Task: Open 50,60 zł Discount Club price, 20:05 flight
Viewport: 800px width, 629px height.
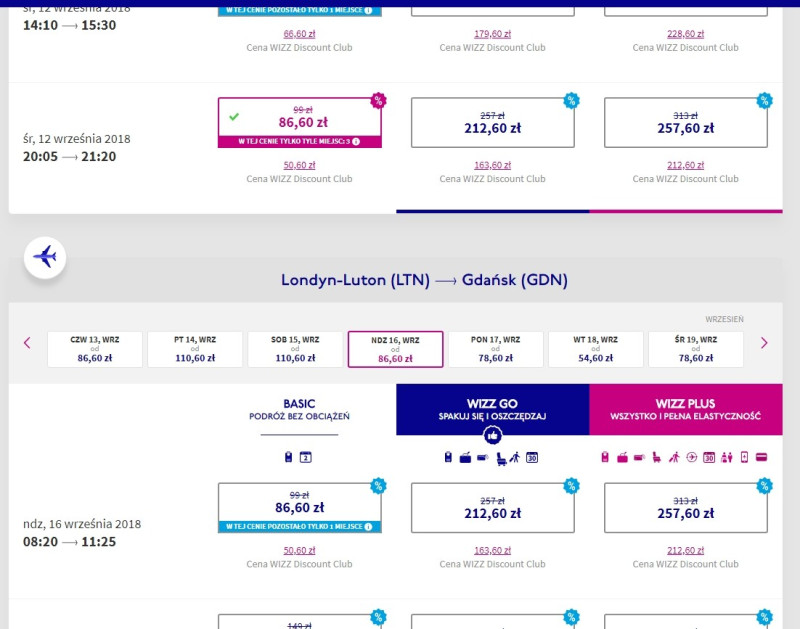Action: pyautogui.click(x=299, y=165)
